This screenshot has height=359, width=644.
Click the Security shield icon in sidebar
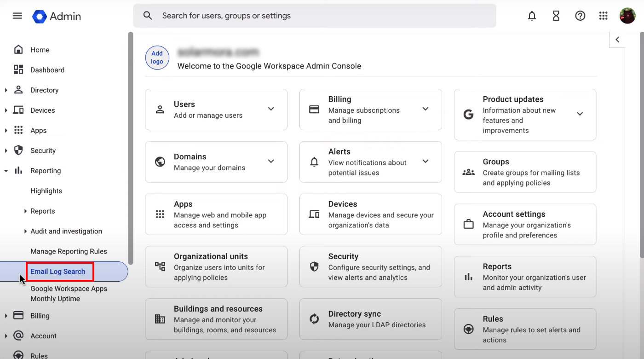[18, 150]
